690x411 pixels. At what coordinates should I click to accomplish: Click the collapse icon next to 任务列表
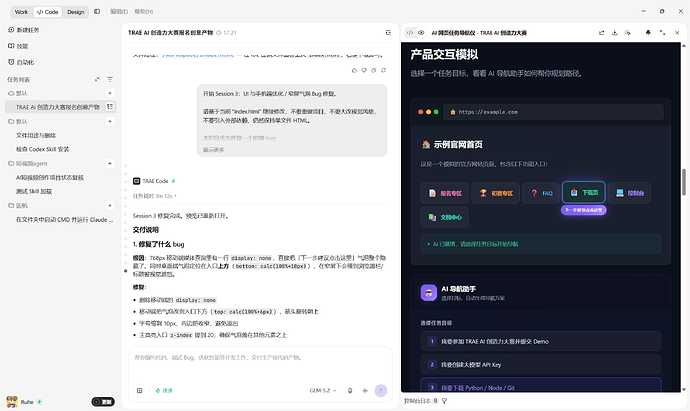point(97,80)
